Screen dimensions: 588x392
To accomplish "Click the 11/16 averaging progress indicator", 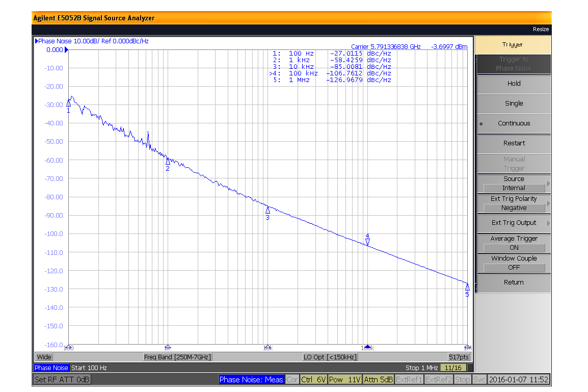I will click(x=453, y=368).
